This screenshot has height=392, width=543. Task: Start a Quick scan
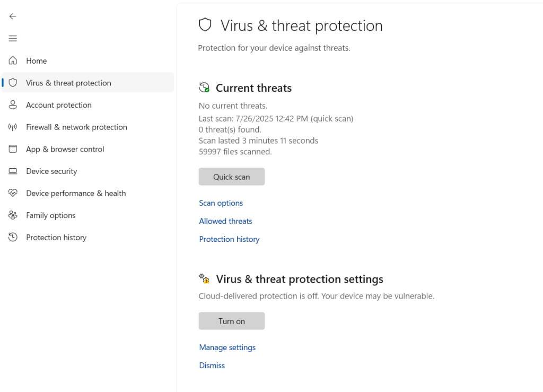(231, 177)
